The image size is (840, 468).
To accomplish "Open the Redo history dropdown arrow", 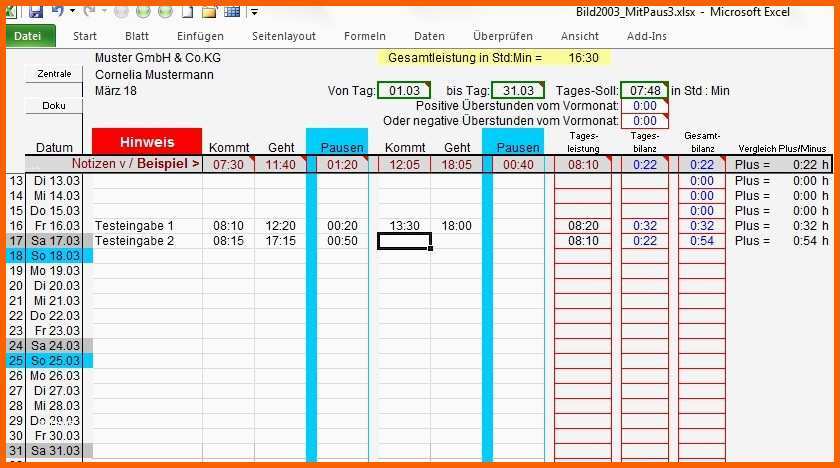I will [103, 12].
